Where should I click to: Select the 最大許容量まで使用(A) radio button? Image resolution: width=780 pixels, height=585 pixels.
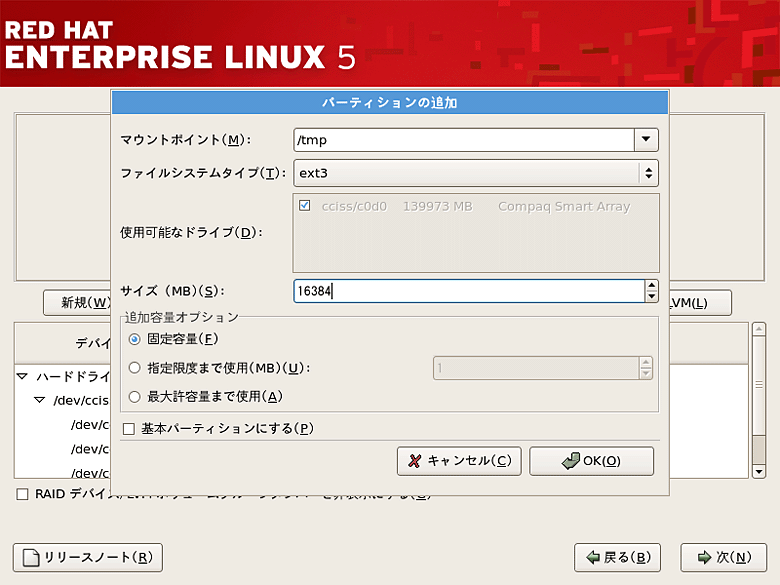[134, 397]
